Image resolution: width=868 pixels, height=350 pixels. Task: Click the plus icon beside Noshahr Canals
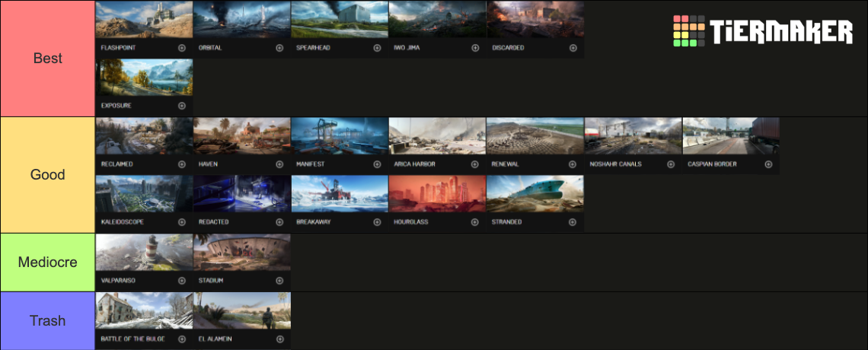coord(670,164)
